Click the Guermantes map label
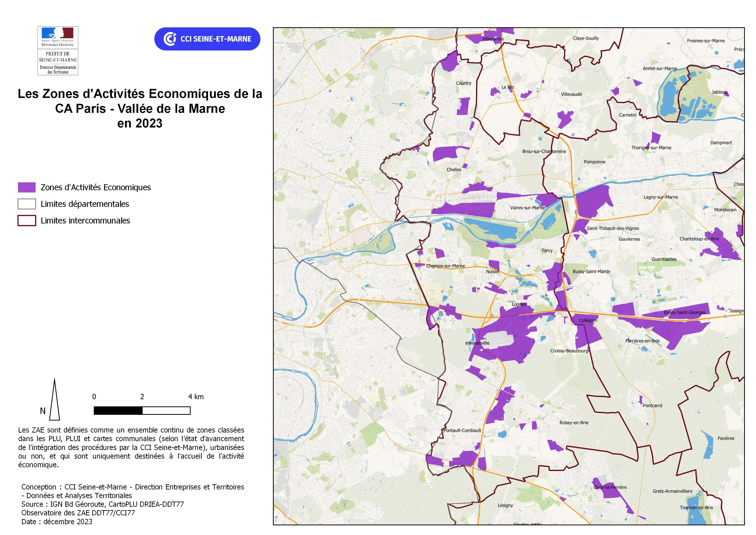The height and width of the screenshot is (535, 756). coord(664,259)
